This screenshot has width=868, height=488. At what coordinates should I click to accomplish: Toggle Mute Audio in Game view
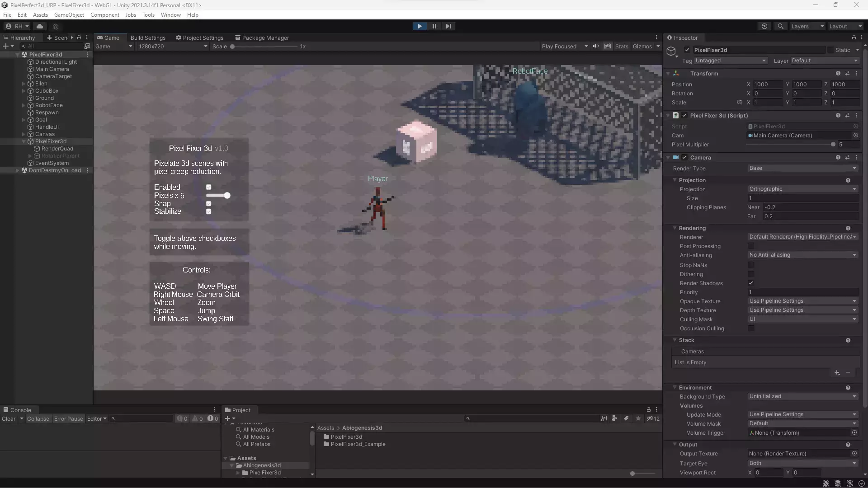[596, 46]
